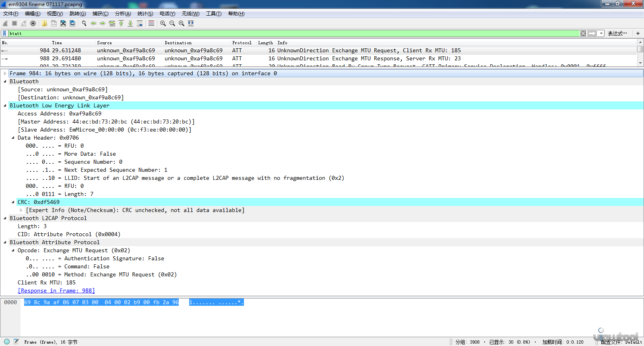Open capture file comment editor in status bar
The height and width of the screenshot is (346, 644).
click(16, 342)
